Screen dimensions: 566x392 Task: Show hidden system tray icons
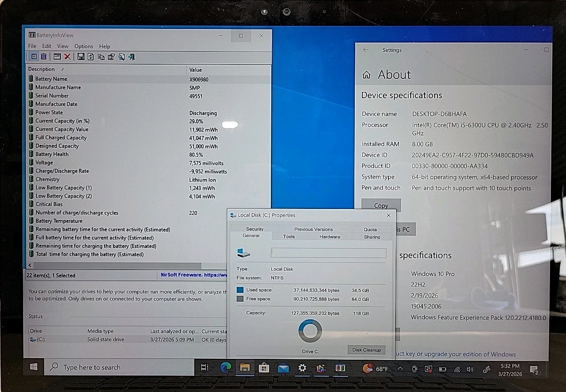coord(400,368)
